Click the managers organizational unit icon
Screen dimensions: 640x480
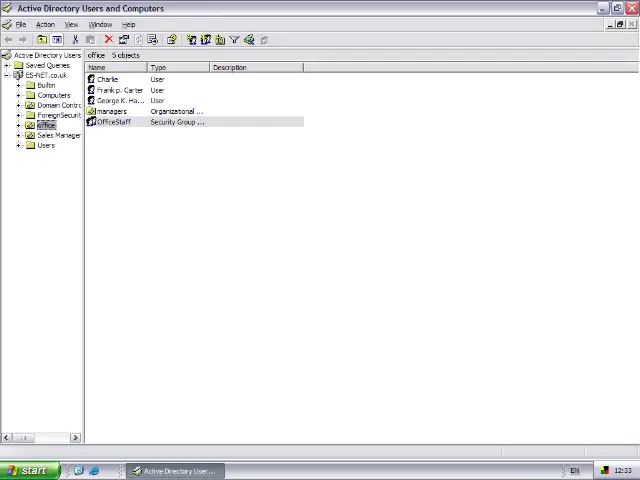pyautogui.click(x=91, y=111)
